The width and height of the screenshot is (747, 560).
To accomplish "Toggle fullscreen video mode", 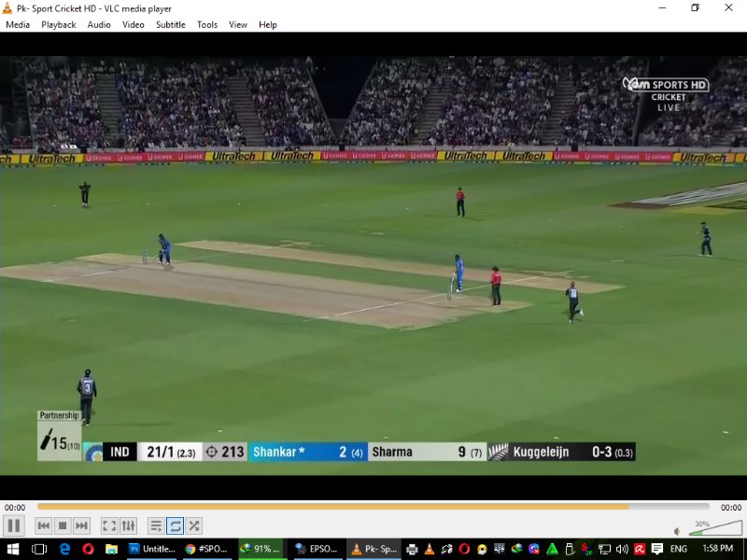I will tap(109, 526).
